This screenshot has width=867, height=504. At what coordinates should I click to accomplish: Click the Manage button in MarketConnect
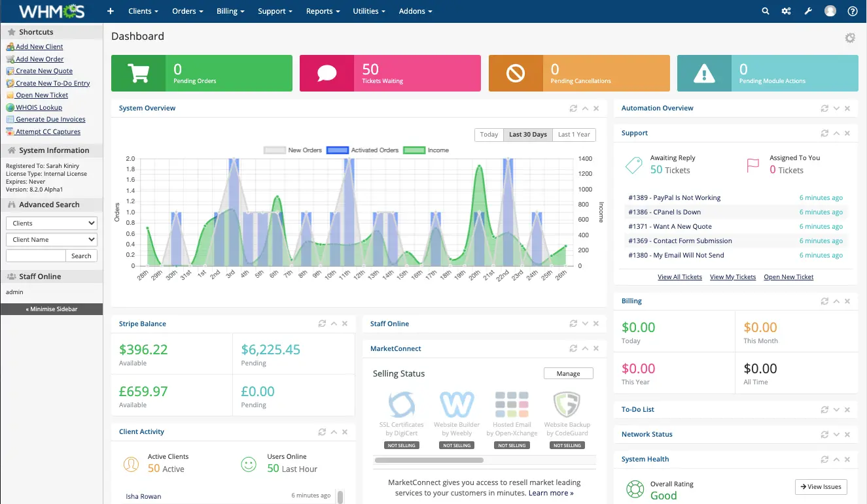(568, 373)
